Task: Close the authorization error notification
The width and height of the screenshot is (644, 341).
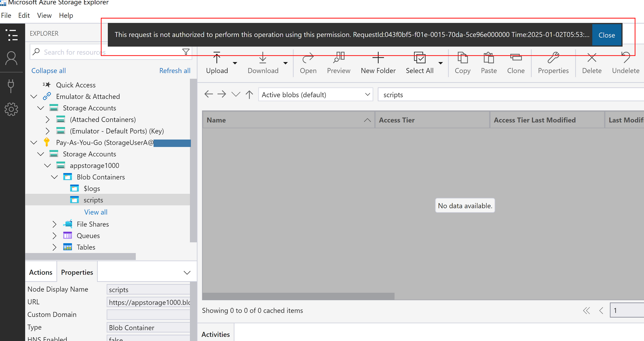Action: coord(607,35)
